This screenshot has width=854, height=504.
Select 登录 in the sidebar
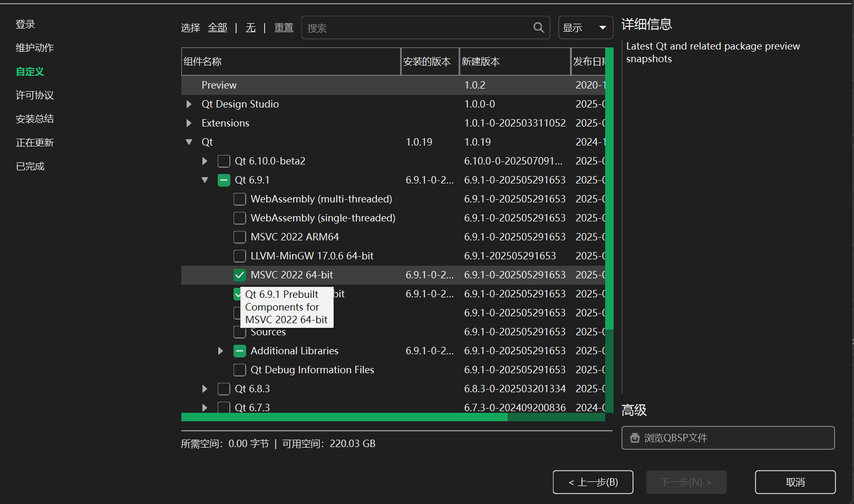click(x=25, y=24)
